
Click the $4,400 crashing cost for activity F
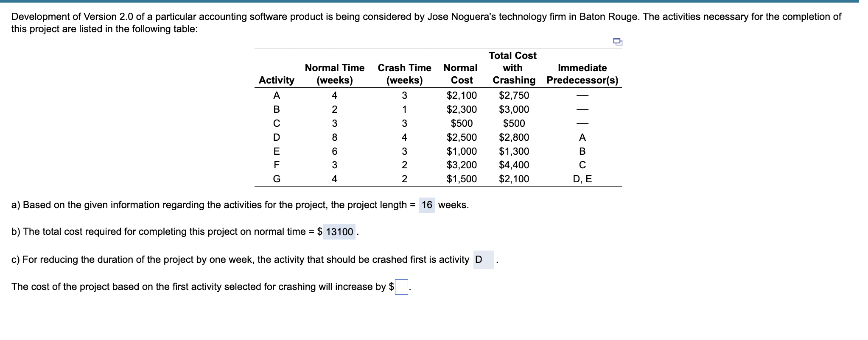point(514,165)
